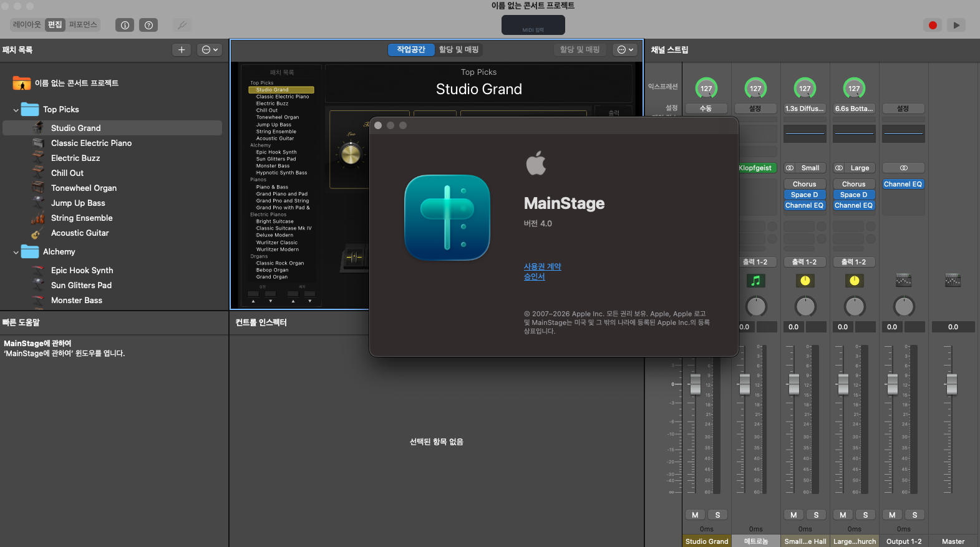Open the 사용권 계약 link
The width and height of the screenshot is (980, 547).
(x=542, y=266)
